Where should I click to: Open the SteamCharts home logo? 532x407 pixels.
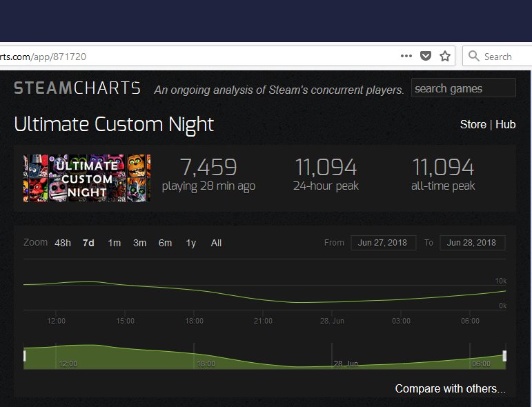coord(77,88)
